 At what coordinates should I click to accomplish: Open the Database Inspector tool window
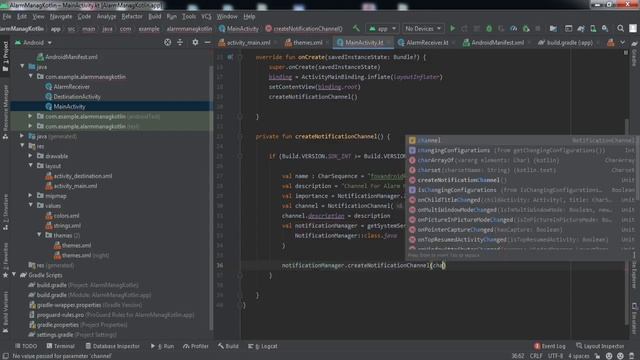click(x=112, y=346)
